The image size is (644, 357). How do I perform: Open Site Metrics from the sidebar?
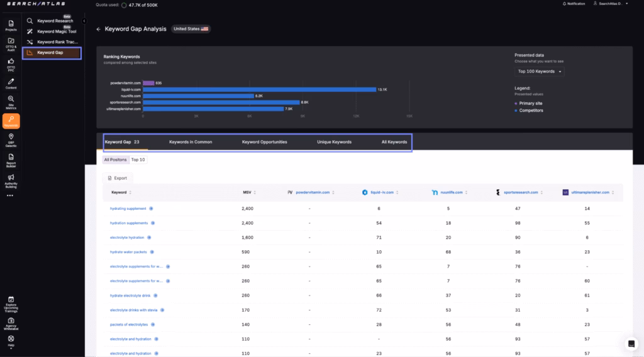coord(11,102)
